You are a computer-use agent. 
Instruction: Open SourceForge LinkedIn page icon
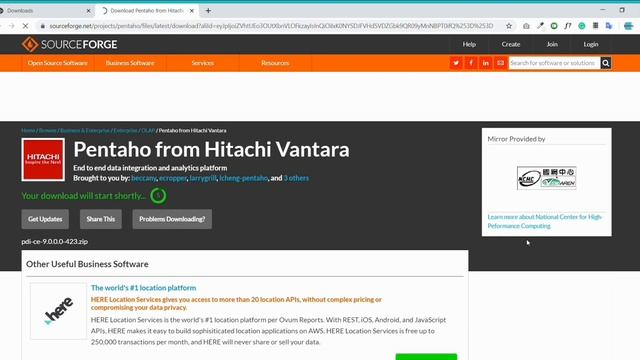point(485,63)
